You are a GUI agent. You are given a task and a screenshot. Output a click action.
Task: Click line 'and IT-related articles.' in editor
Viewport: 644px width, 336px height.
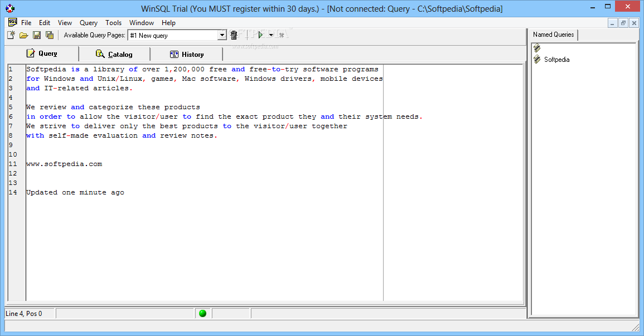pyautogui.click(x=79, y=88)
